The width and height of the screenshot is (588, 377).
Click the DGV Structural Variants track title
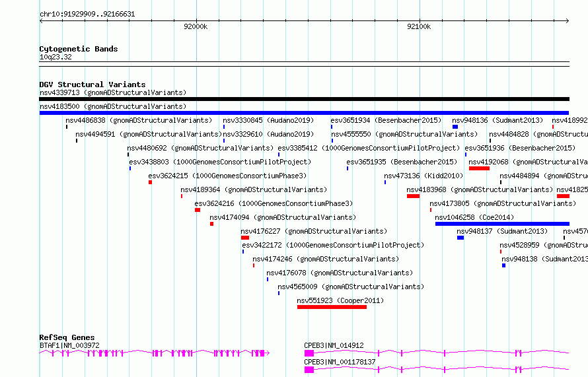tap(92, 85)
